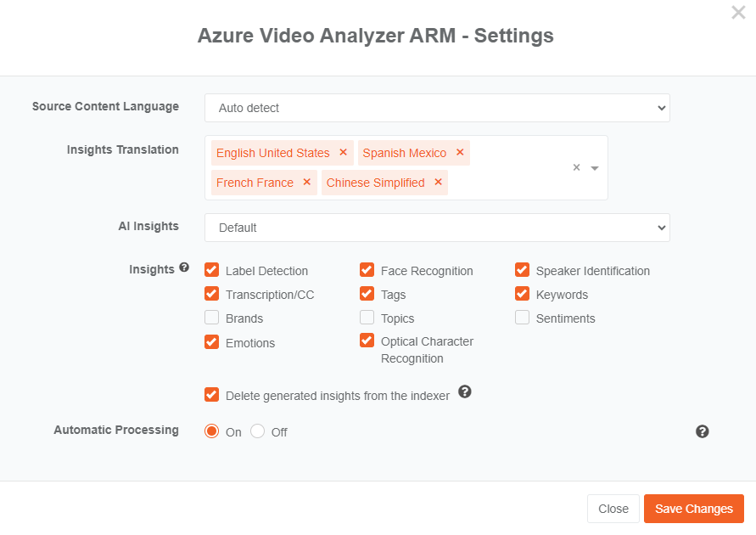The height and width of the screenshot is (535, 756).
Task: Click the help icon next to Insights
Action: tap(184, 268)
